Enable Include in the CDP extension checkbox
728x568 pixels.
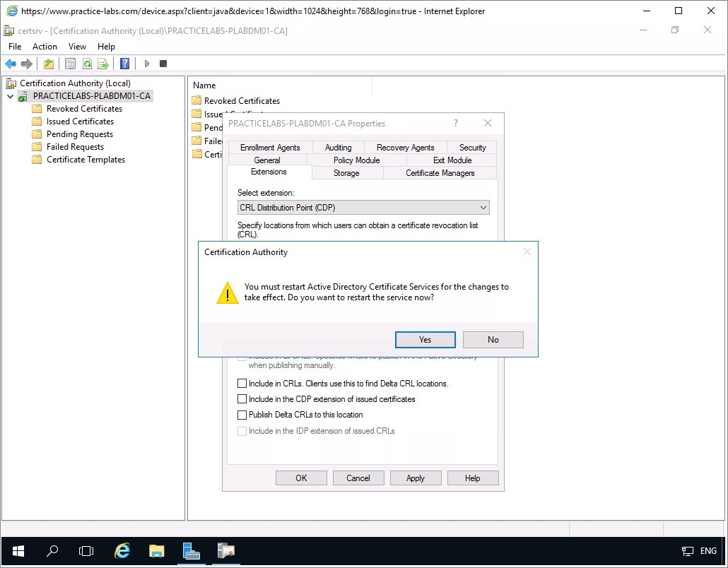point(242,398)
